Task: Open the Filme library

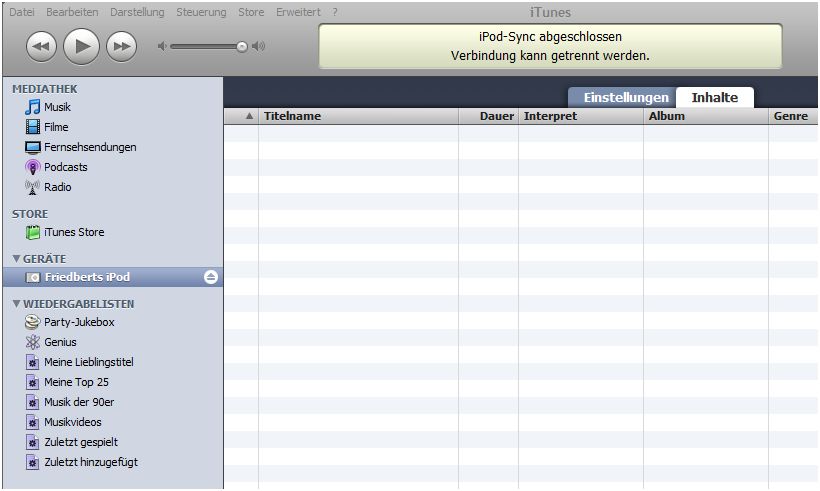Action: pos(56,127)
